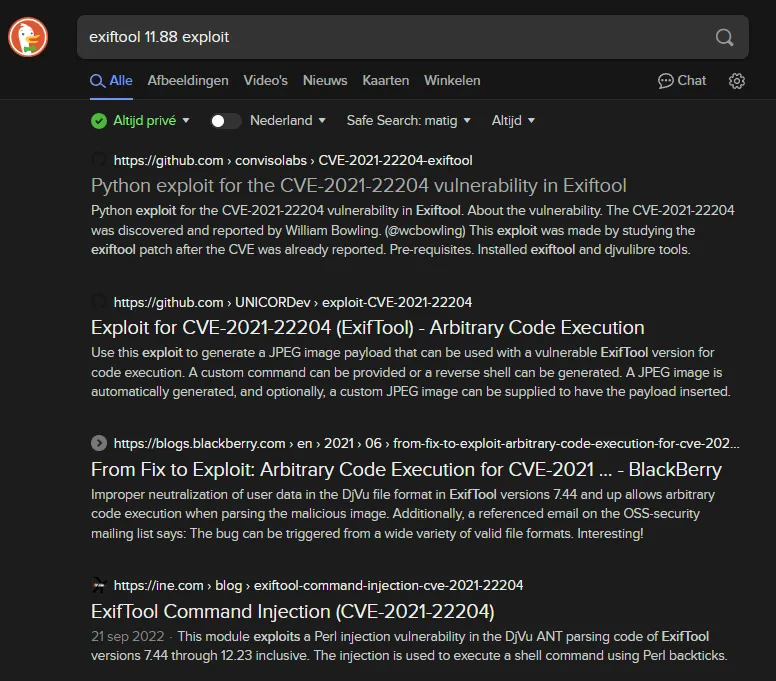Select the Alle tab
Viewport: 776px width, 681px height.
click(x=111, y=81)
